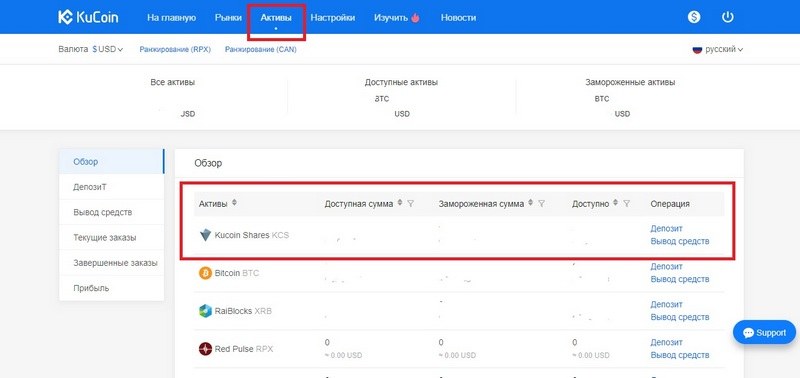
Task: Click the Kucoin Shares KCS name
Action: pyautogui.click(x=252, y=235)
